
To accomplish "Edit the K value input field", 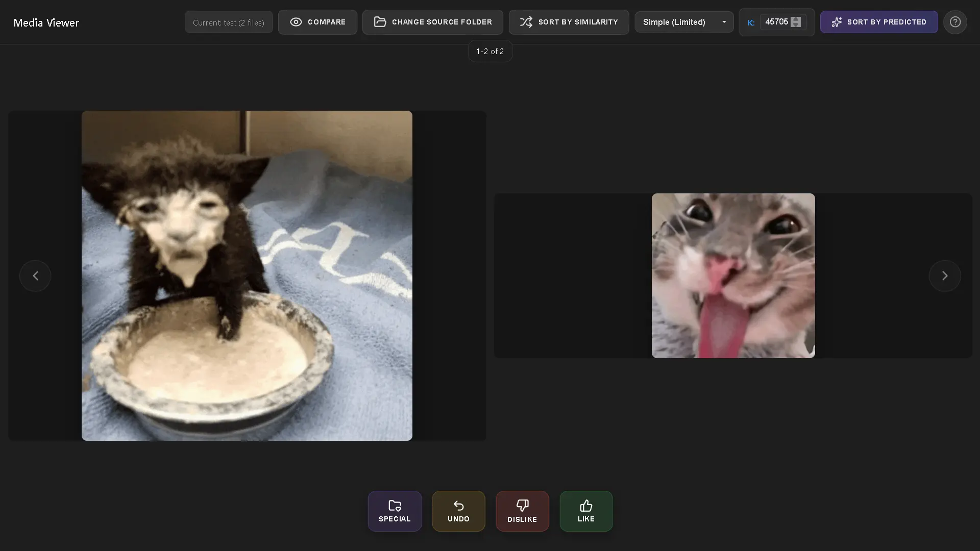I will tap(776, 22).
